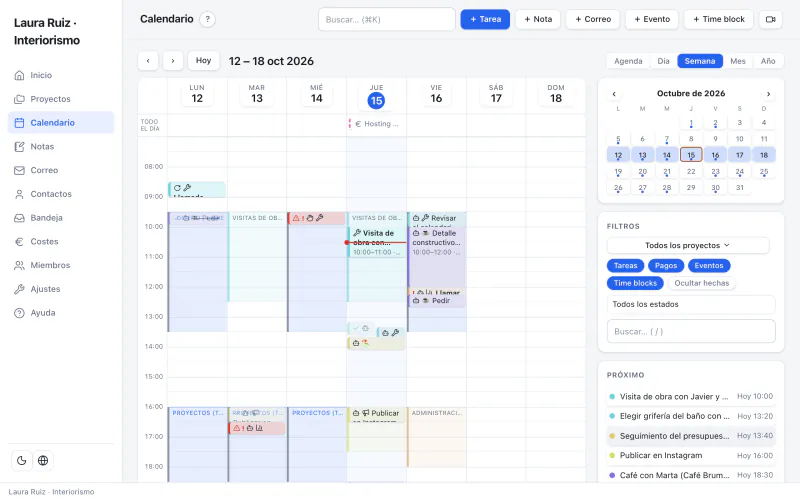Open the language globe selector

pos(43,461)
